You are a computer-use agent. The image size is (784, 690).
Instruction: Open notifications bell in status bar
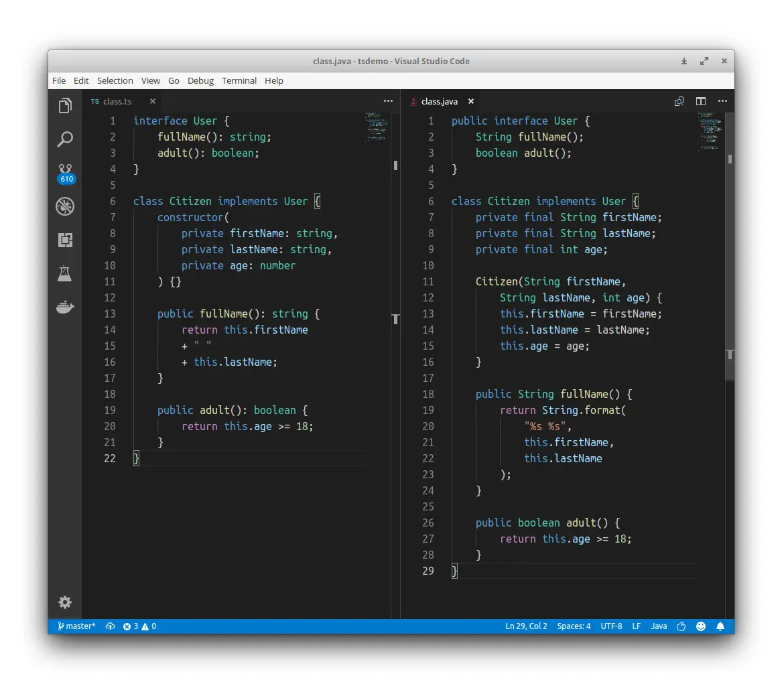[x=720, y=626]
